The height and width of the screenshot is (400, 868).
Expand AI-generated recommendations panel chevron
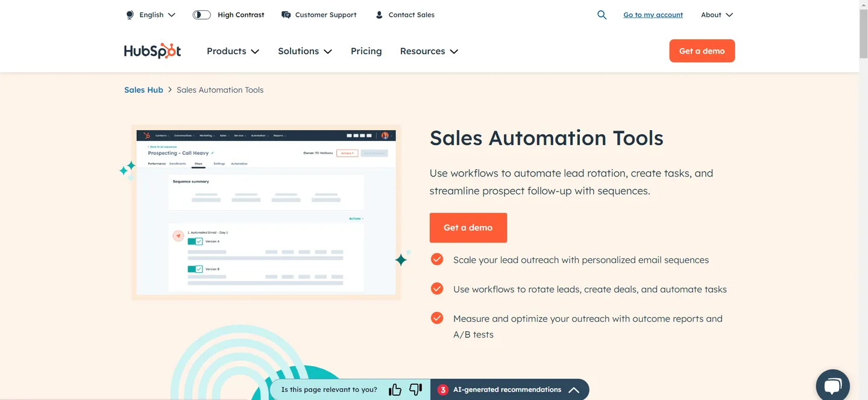[574, 390]
